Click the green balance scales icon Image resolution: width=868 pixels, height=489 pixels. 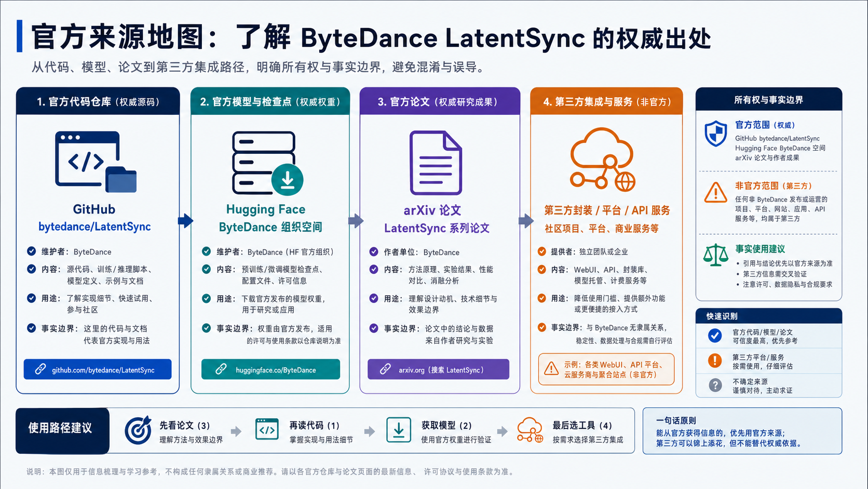(715, 255)
